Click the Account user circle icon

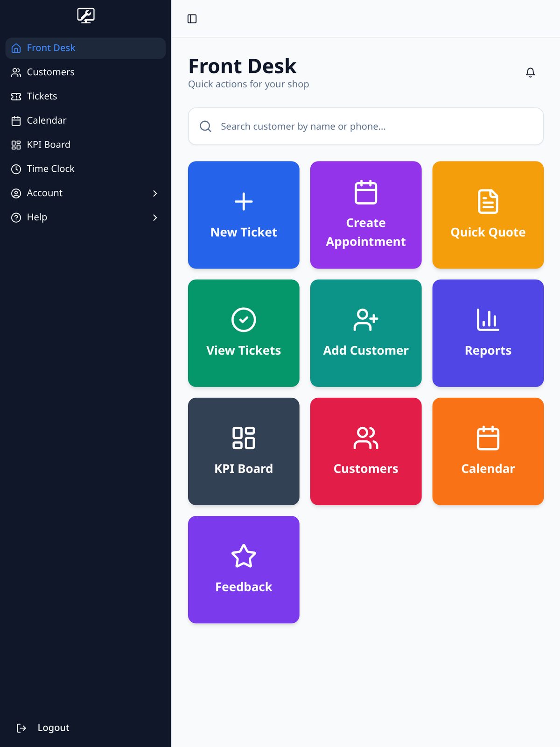point(16,193)
